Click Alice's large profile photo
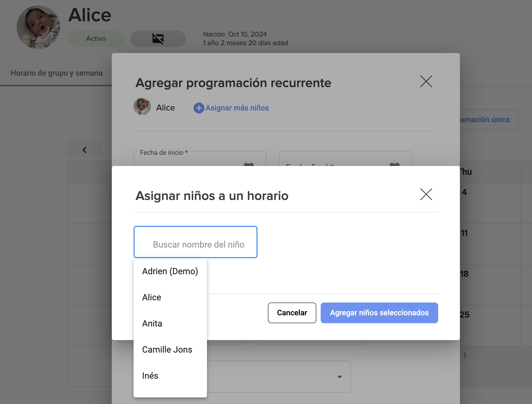Viewport: 532px width, 404px height. click(x=38, y=27)
